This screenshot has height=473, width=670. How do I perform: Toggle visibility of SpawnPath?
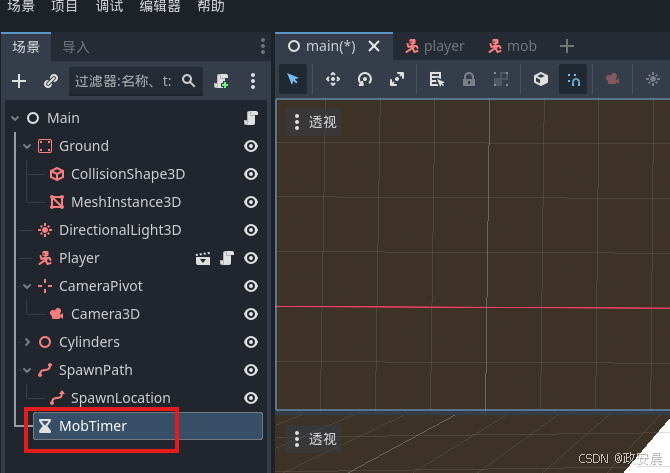251,370
